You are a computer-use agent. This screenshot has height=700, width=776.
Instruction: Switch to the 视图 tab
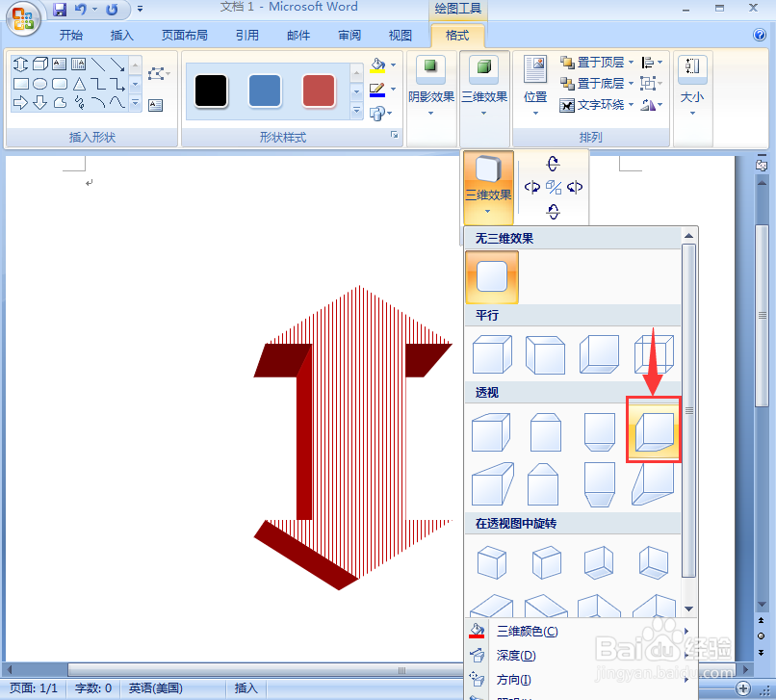401,36
